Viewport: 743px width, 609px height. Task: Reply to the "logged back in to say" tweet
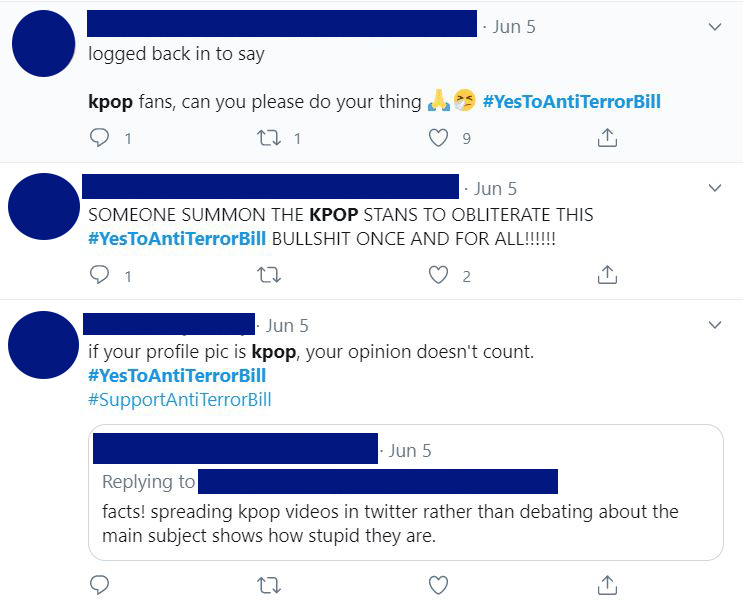[99, 139]
